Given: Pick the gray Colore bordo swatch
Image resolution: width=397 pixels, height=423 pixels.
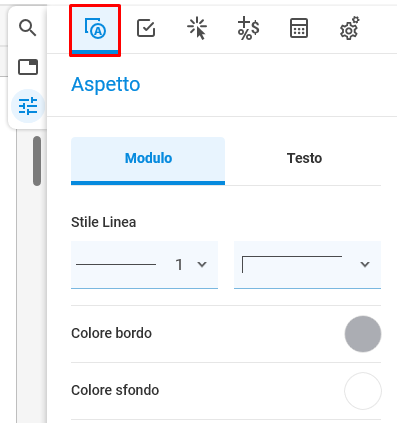Looking at the screenshot, I should tap(363, 334).
